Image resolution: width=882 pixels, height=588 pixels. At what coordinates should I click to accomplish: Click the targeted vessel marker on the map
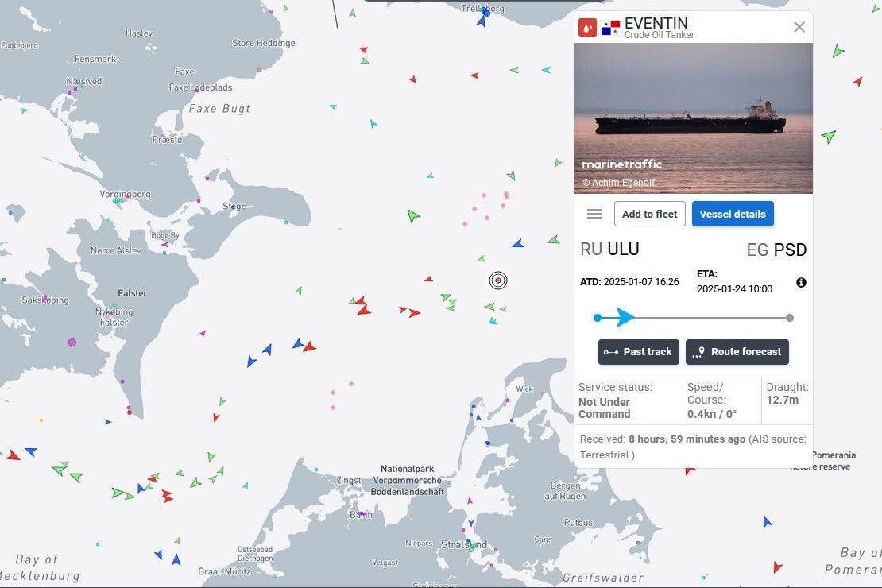tap(498, 280)
